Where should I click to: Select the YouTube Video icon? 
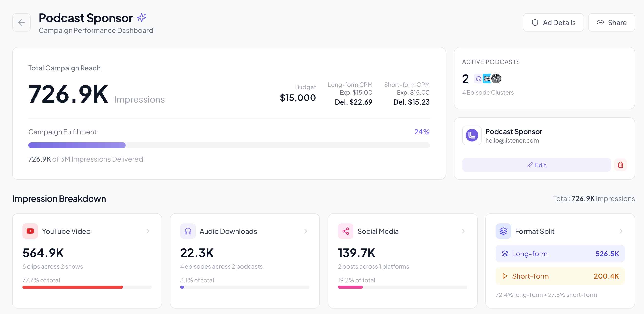coord(30,231)
